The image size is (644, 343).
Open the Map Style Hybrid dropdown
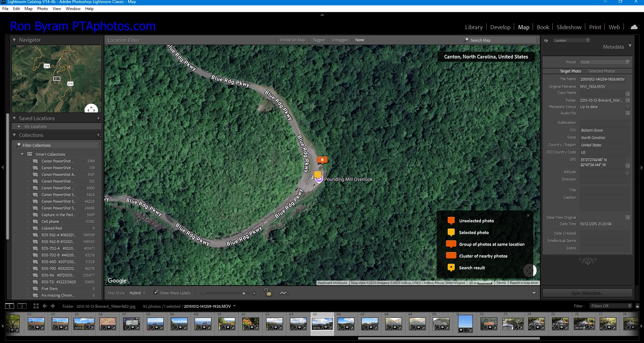tap(137, 293)
